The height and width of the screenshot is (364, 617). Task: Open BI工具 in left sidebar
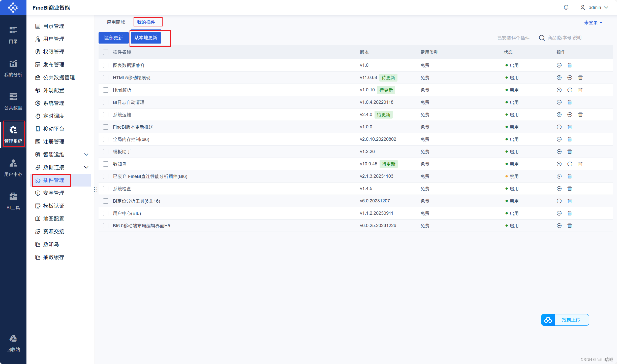click(13, 201)
